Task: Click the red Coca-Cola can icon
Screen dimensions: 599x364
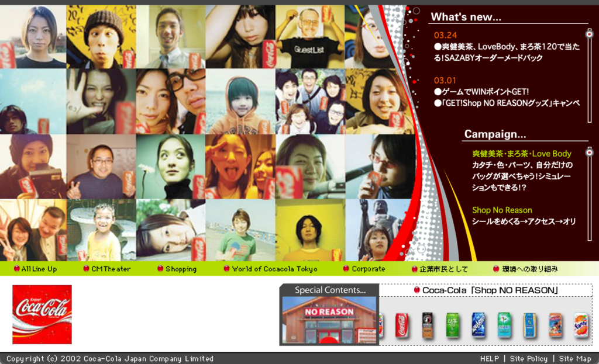Action: [401, 325]
